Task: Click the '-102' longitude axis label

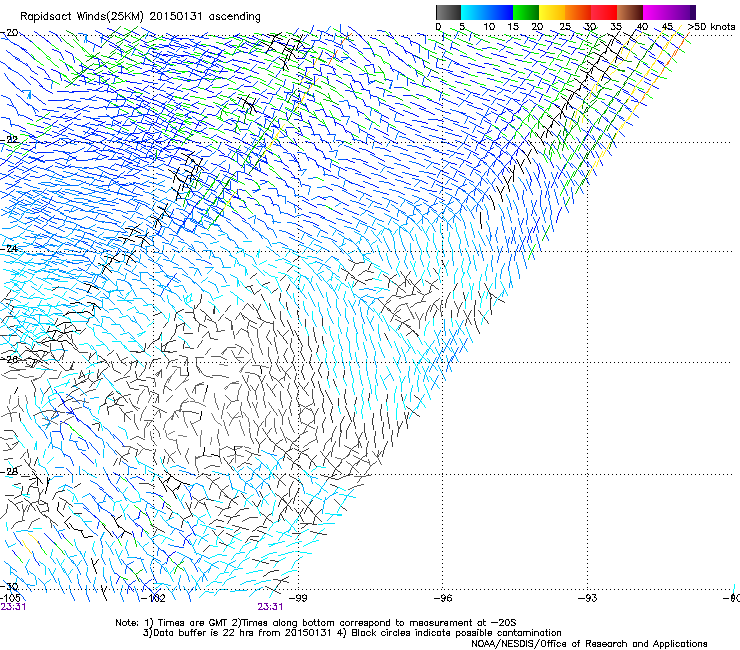Action: [154, 598]
